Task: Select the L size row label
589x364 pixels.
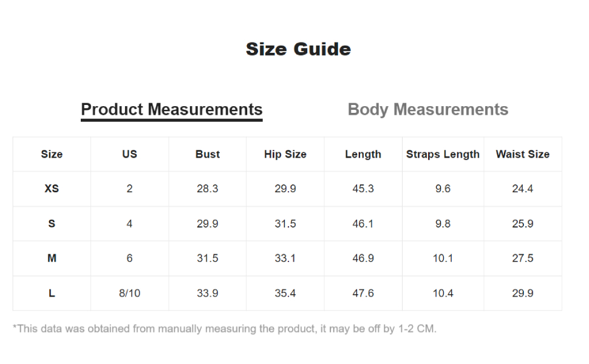Action: [52, 293]
